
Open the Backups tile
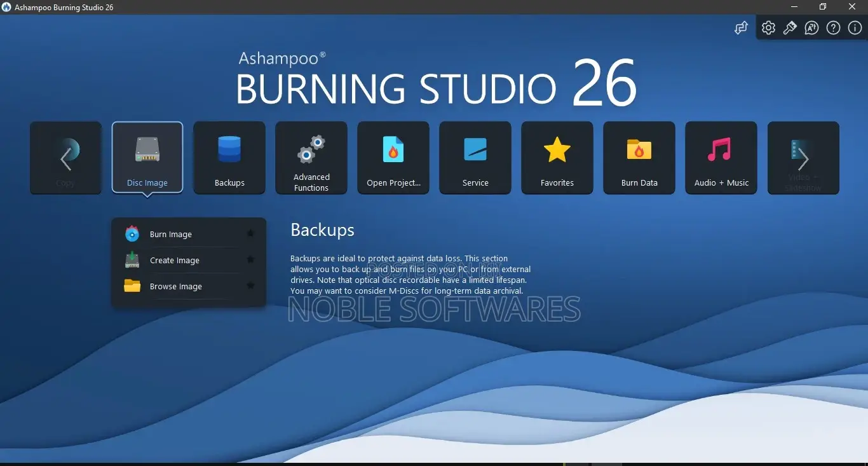click(x=229, y=158)
